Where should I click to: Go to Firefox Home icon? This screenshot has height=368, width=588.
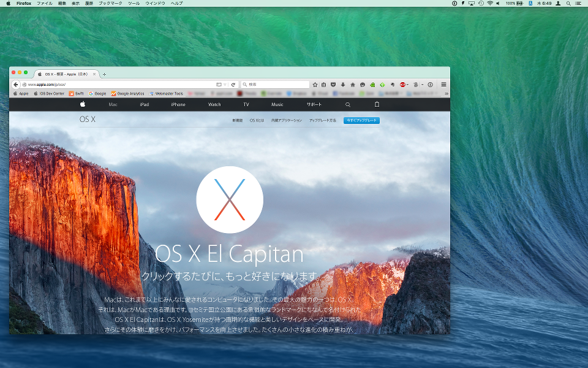(353, 85)
